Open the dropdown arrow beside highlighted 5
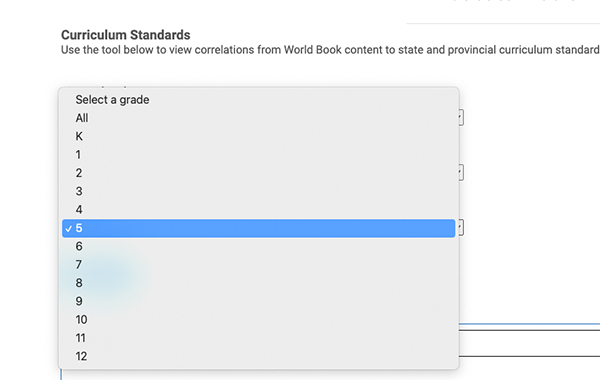 461,228
